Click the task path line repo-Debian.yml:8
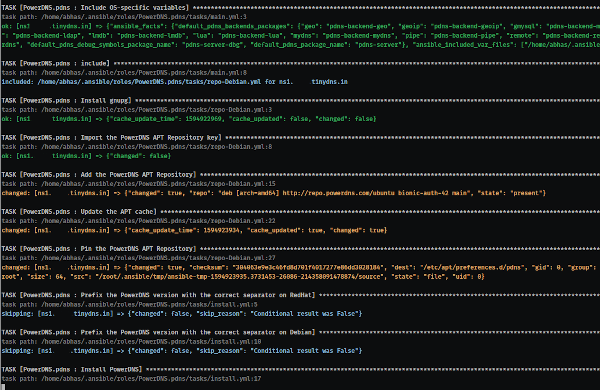 coord(137,147)
